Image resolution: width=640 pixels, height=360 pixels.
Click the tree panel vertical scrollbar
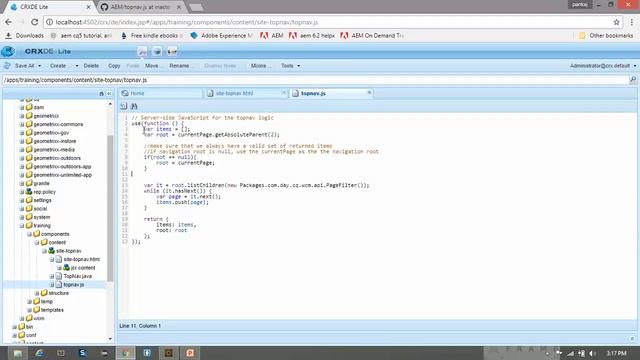coord(110,208)
